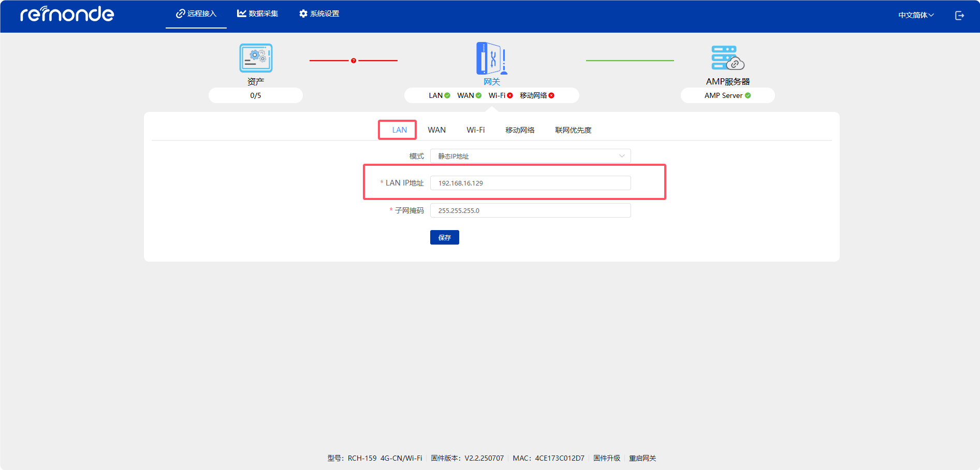Click the LAN green status indicator
980x470 pixels.
tap(447, 95)
